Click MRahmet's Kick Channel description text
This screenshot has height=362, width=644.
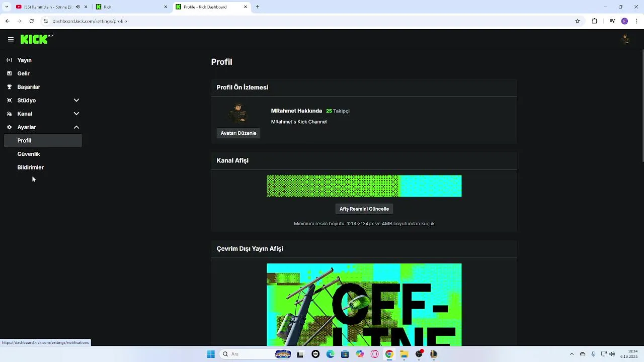(x=299, y=122)
